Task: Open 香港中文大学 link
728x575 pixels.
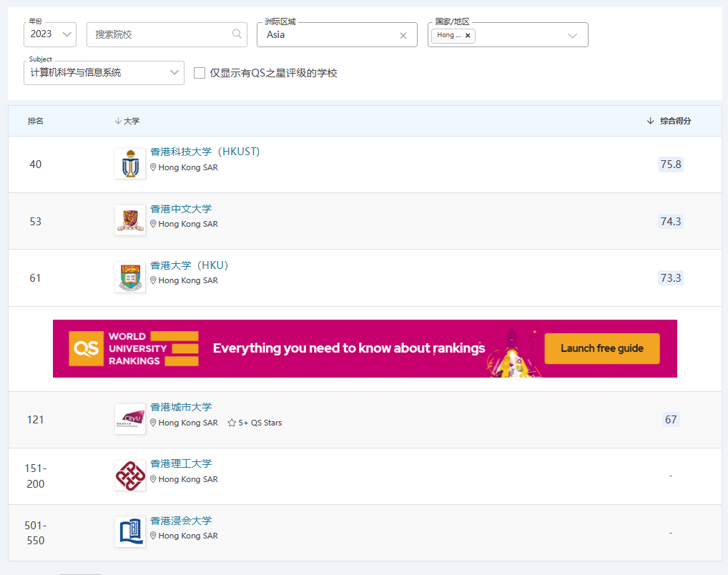Action: tap(181, 209)
